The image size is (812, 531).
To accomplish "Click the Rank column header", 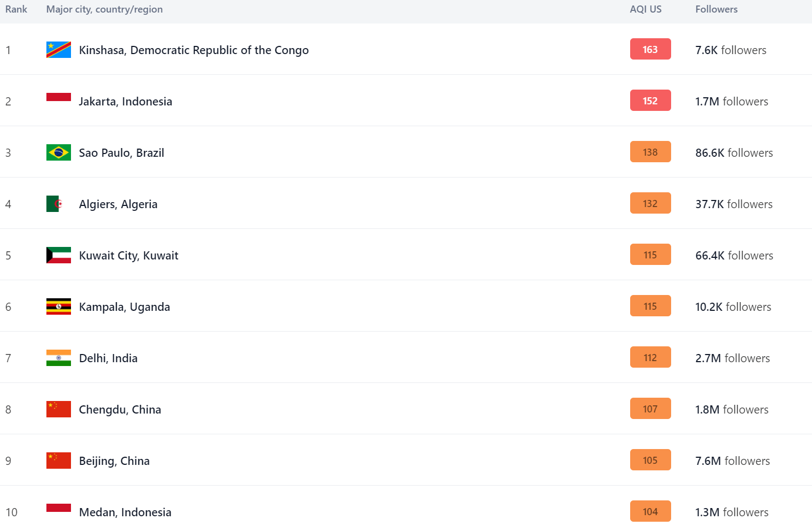I will [x=16, y=9].
